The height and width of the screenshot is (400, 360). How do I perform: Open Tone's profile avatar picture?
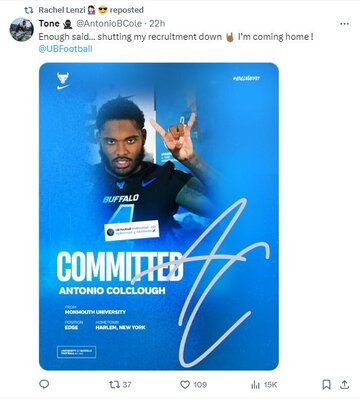click(22, 30)
